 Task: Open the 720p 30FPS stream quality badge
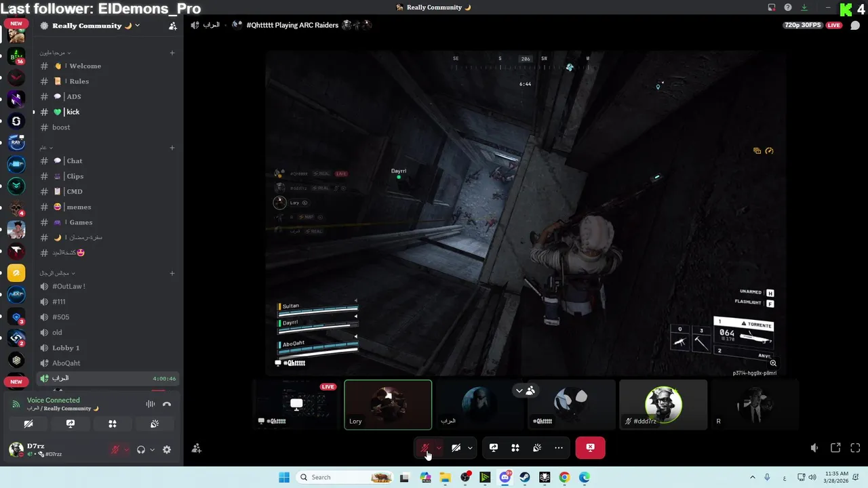802,25
